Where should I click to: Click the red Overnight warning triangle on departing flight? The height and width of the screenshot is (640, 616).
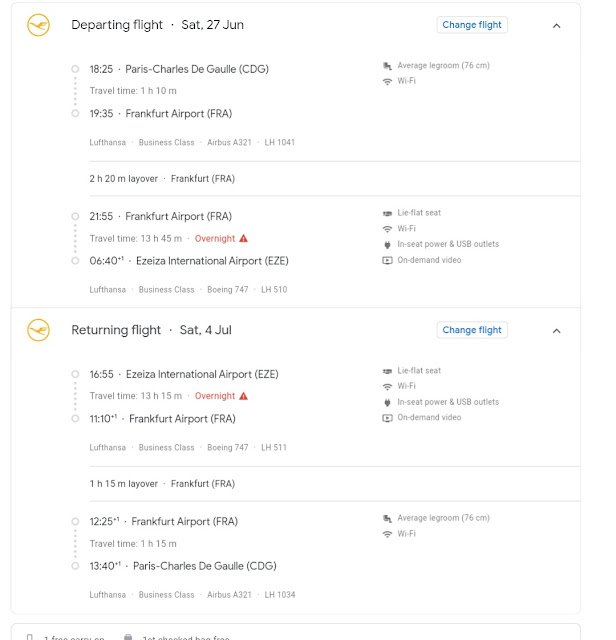(243, 238)
